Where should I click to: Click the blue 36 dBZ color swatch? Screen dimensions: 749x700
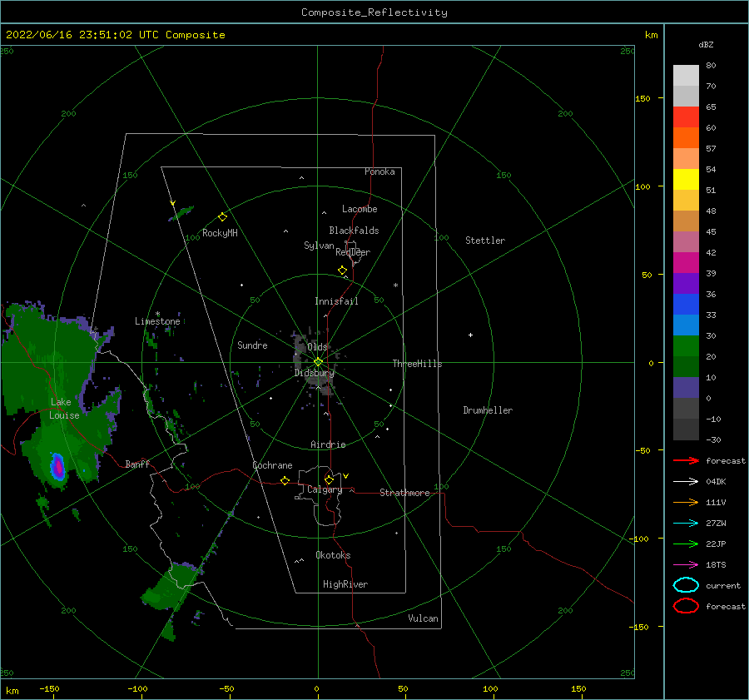coord(686,305)
